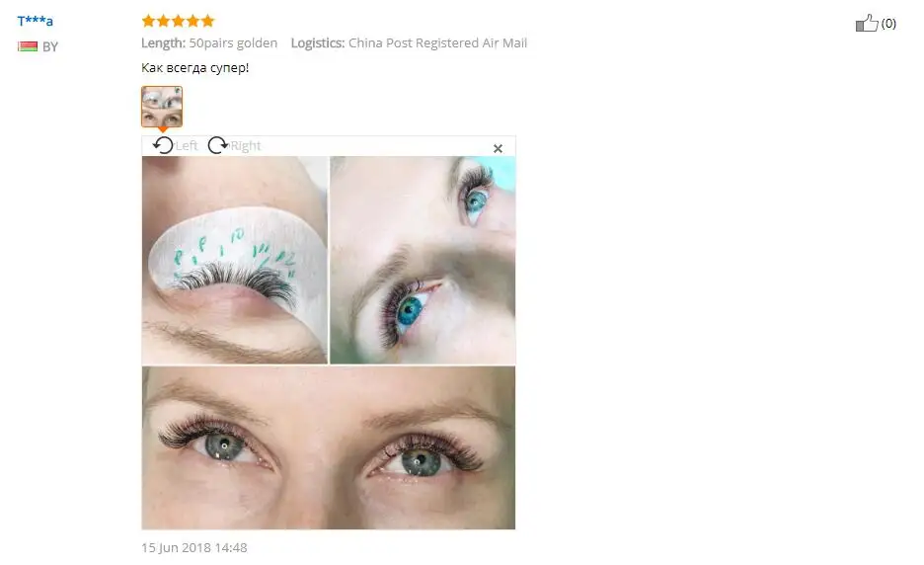Select the review photo thumbnail
This screenshot has width=924, height=565.
162,107
